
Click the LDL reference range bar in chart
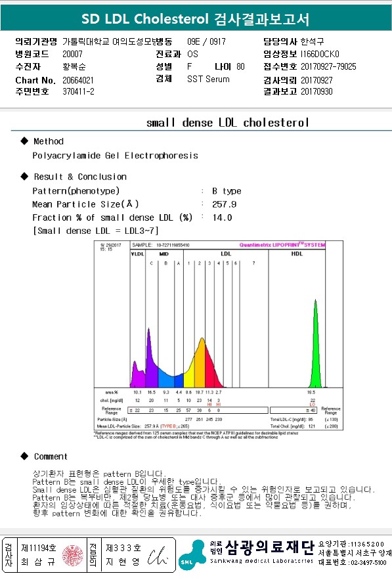198,411
